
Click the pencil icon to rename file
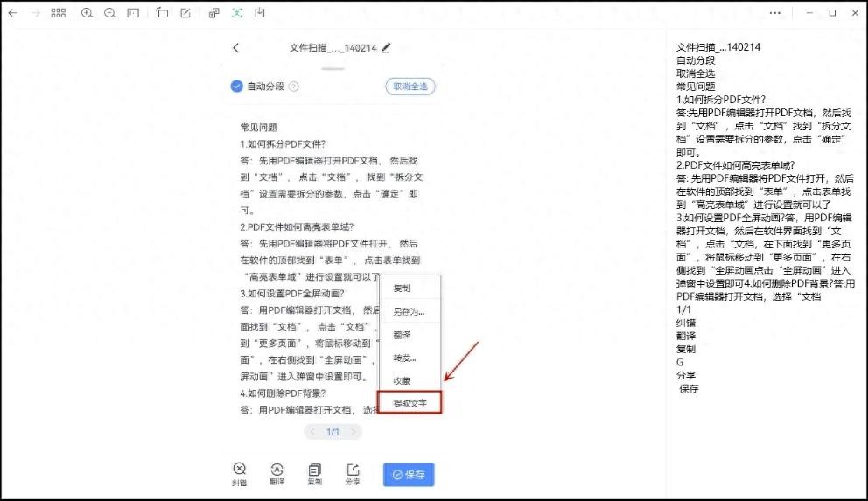coord(387,48)
